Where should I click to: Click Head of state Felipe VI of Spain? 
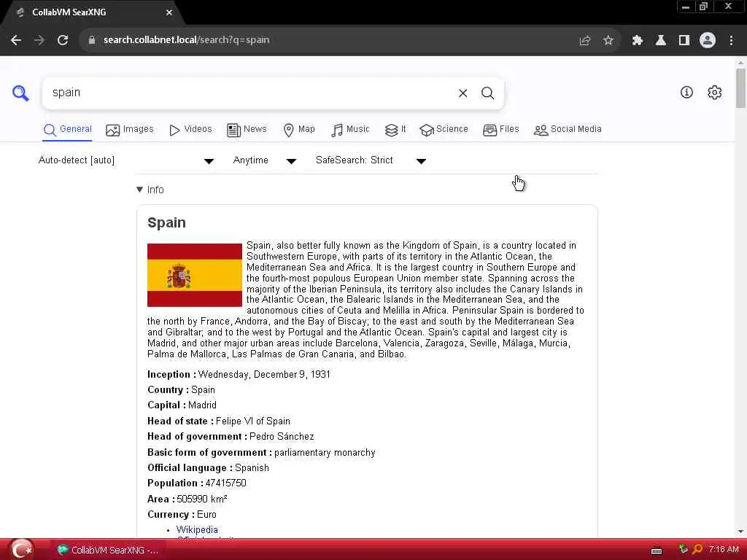253,421
